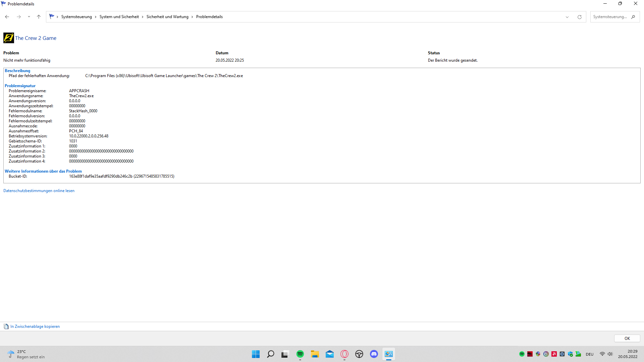Expand the recent locations dropdown
Viewport: 644px width, 362px height.
[29, 17]
